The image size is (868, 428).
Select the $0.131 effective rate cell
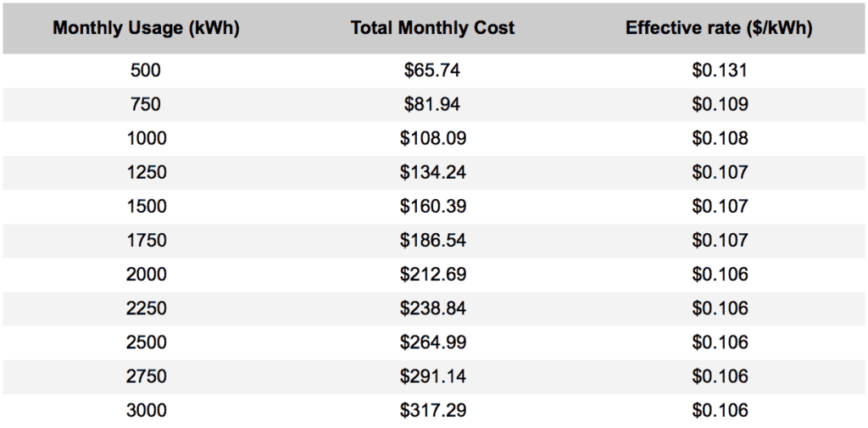(x=720, y=70)
